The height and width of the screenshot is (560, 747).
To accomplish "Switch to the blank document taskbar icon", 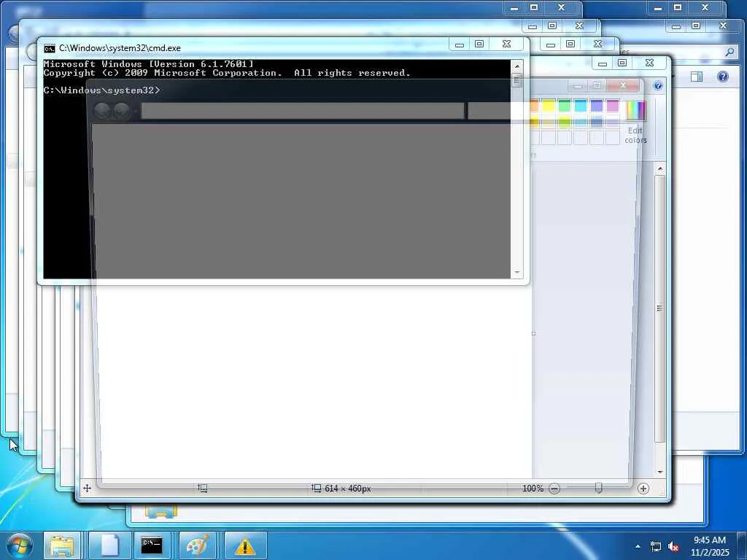I will click(x=110, y=546).
